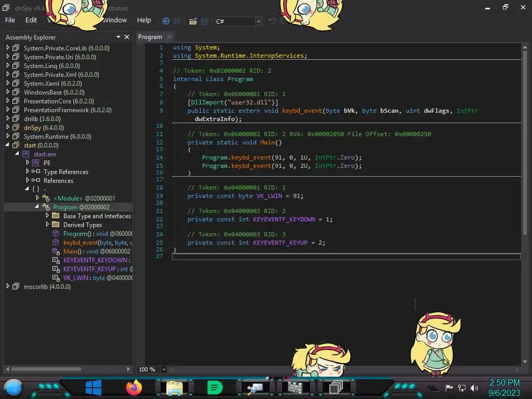The width and height of the screenshot is (532, 399).
Task: Click the KEYEVENTF_KEYDOWN constant icon
Action: (56, 260)
